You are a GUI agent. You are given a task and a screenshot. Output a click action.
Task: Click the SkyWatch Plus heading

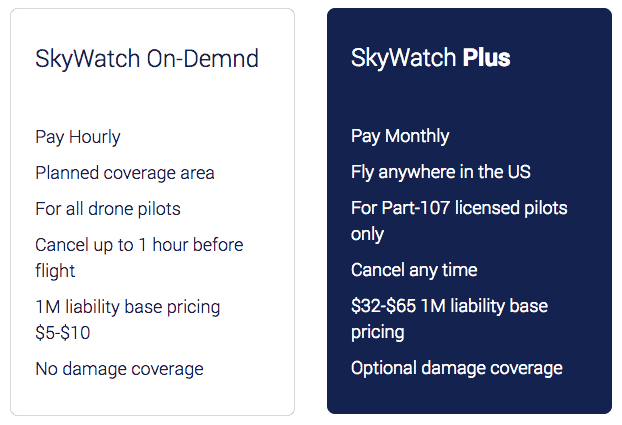pyautogui.click(x=430, y=58)
